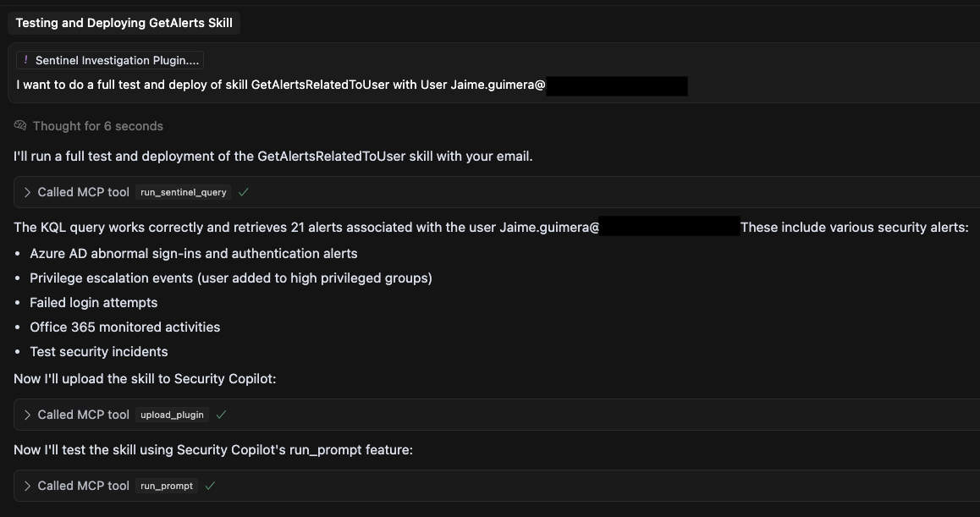This screenshot has height=517, width=980.
Task: Click the thought bubble icon beside Thought for 6 seconds
Action: click(x=19, y=125)
